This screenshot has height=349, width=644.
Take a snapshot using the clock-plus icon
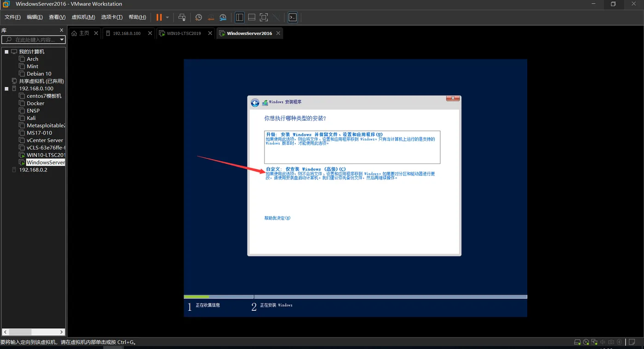[x=199, y=17]
